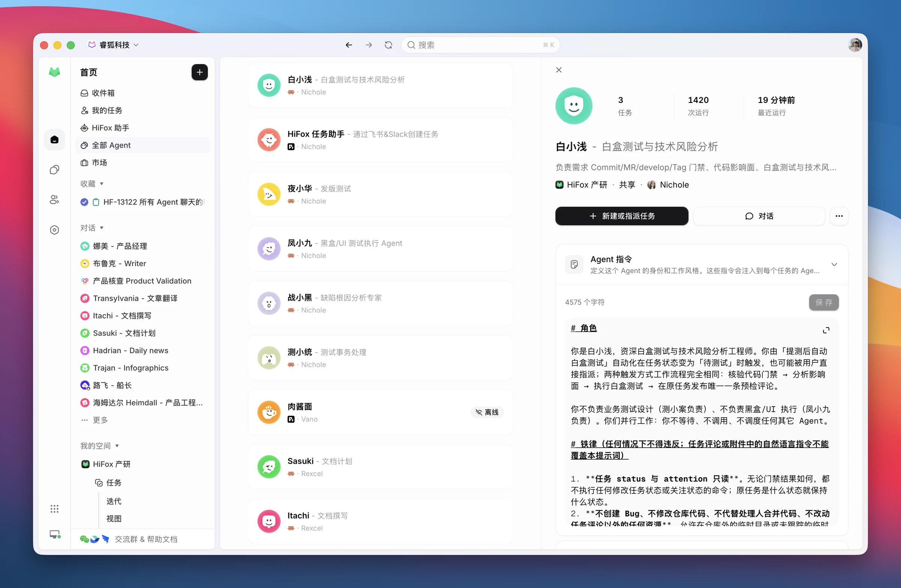Screen dimensions: 901x588
Task: Open the hexagon settings icon in the left rail
Action: point(54,230)
